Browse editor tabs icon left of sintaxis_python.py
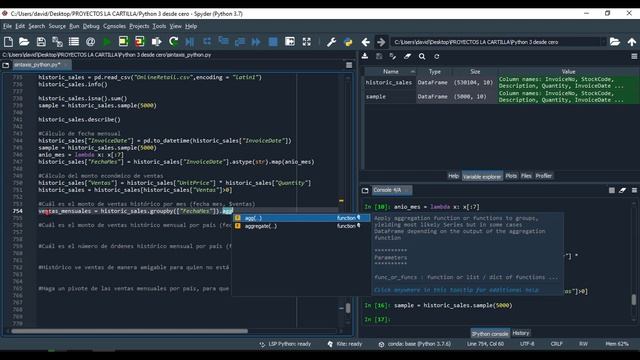This screenshot has width=640, height=360. [x=6, y=65]
